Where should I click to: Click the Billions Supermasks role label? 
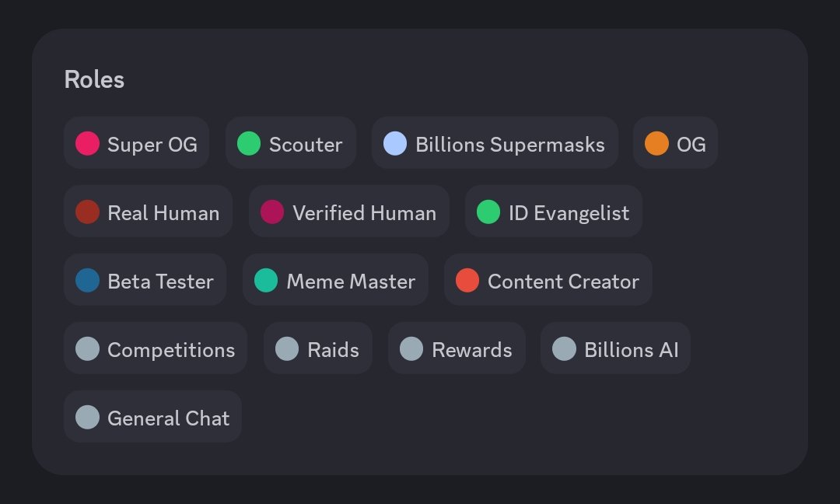(x=510, y=145)
